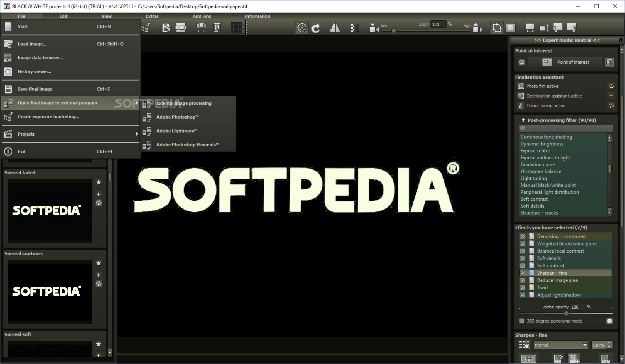Click the Colour toning active cycle icon

pyautogui.click(x=611, y=106)
